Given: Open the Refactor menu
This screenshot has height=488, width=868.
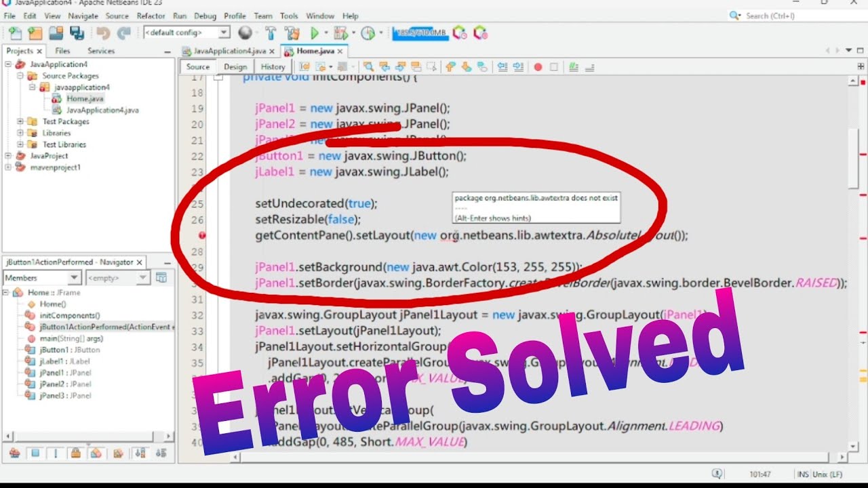Looking at the screenshot, I should coord(151,16).
